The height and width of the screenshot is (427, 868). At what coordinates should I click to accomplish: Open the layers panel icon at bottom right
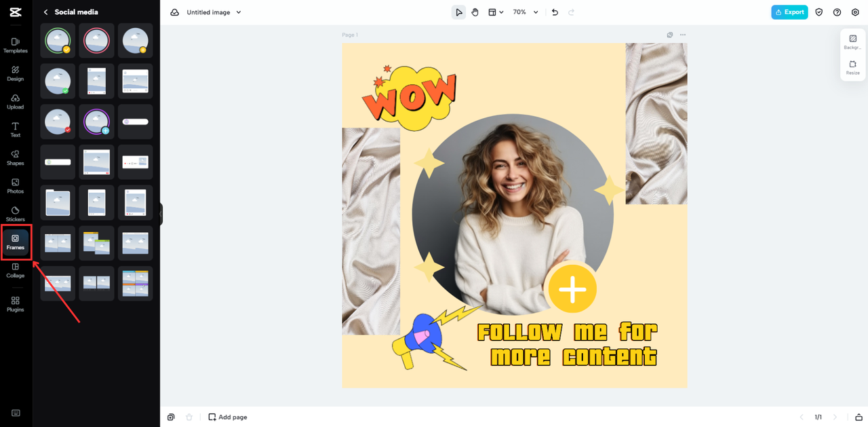859,417
